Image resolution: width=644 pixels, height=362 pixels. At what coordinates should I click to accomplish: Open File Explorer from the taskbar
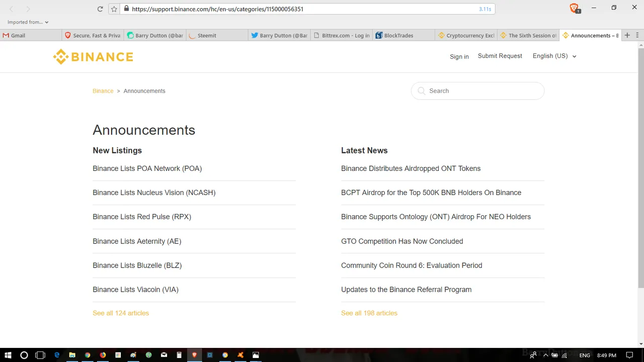pos(72,355)
